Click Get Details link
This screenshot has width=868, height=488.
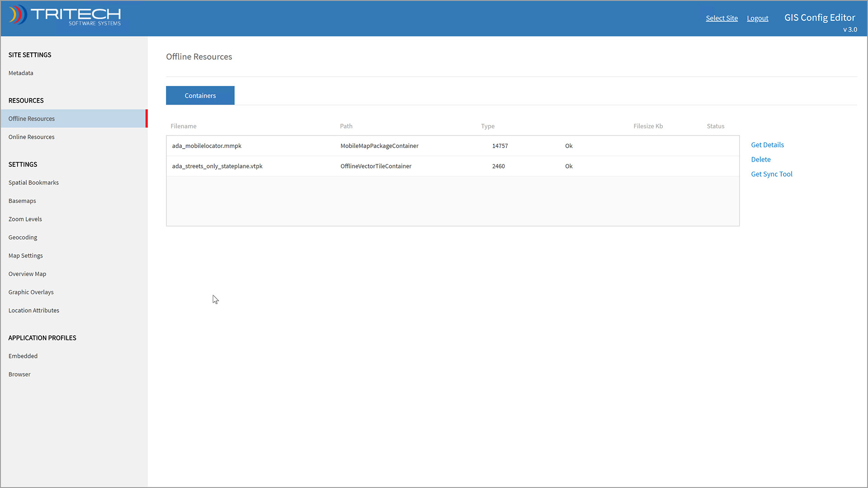[767, 145]
